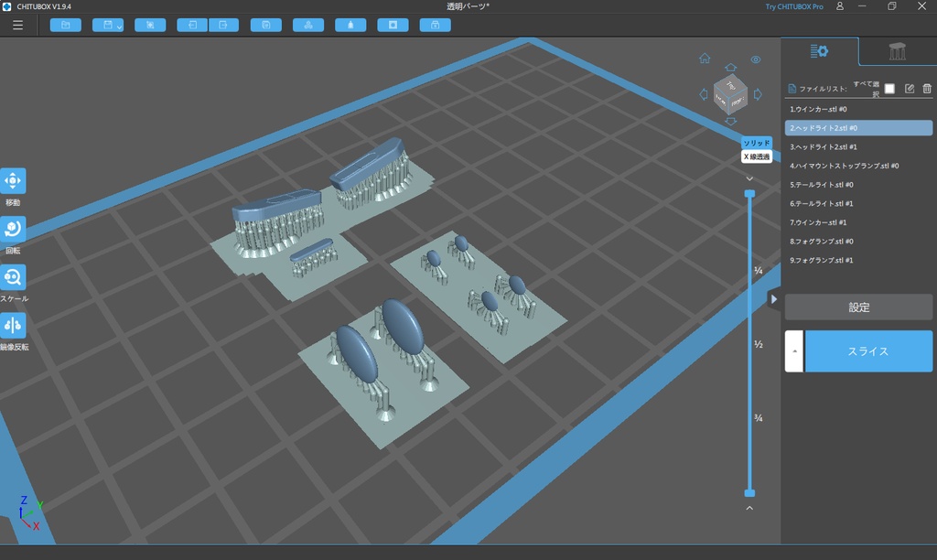Click the redo right-arrow toolbar icon
The image size is (937, 560).
pyautogui.click(x=223, y=25)
